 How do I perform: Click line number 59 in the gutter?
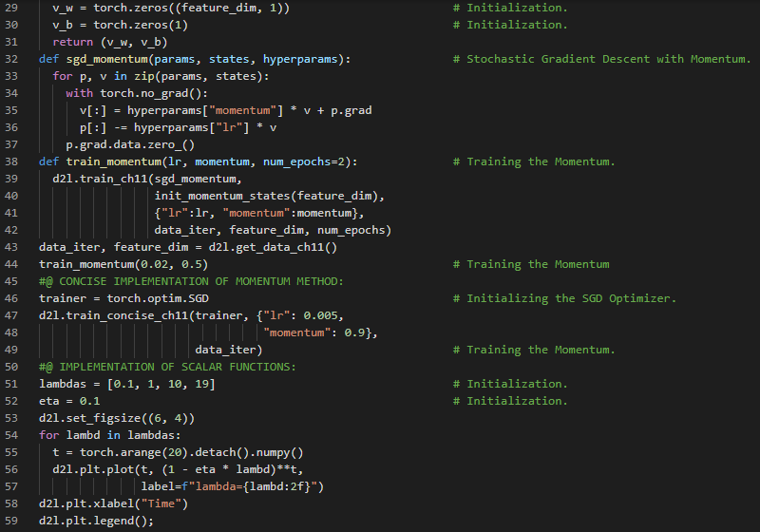12,521
